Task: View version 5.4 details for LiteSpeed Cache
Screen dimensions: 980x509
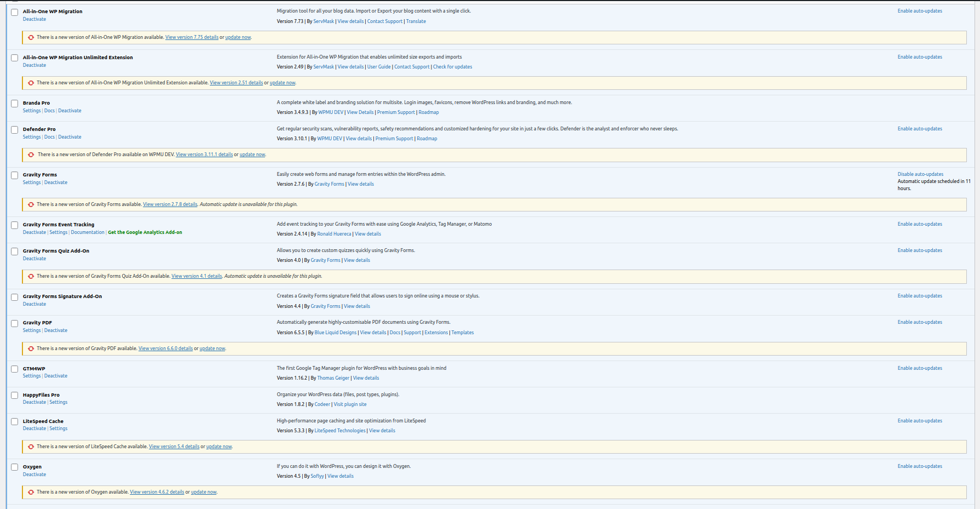Action: click(174, 447)
